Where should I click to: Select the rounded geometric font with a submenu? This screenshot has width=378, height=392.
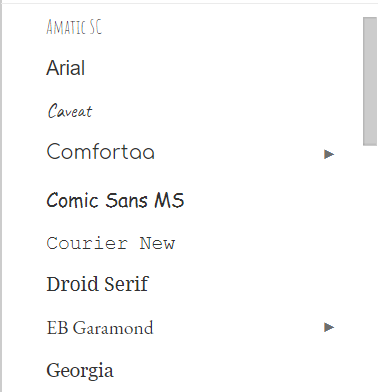click(x=101, y=152)
